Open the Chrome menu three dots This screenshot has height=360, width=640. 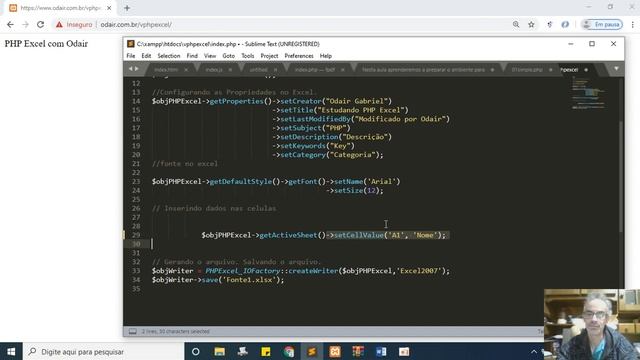click(633, 24)
